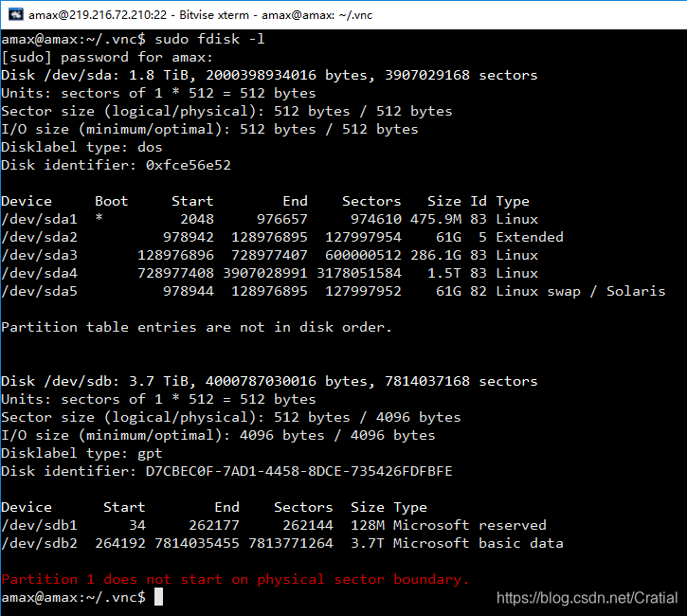This screenshot has height=616, width=687.
Task: Click 'Partition table entries are not in disk order'
Action: point(196,327)
